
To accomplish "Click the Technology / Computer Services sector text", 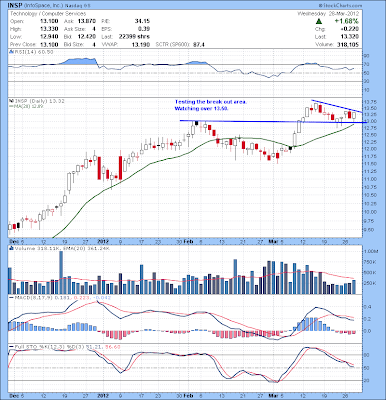I will (x=48, y=14).
